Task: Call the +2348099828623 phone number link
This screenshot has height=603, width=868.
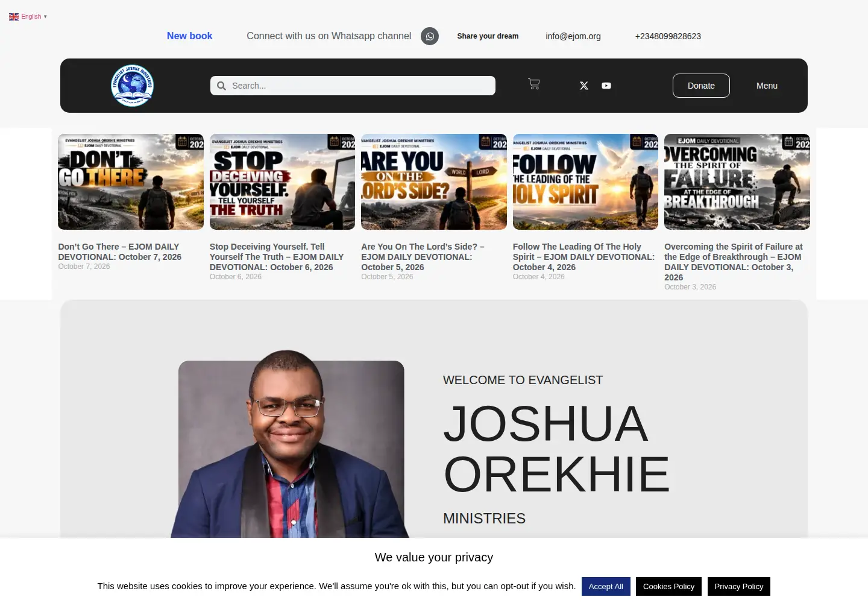Action: coord(668,36)
